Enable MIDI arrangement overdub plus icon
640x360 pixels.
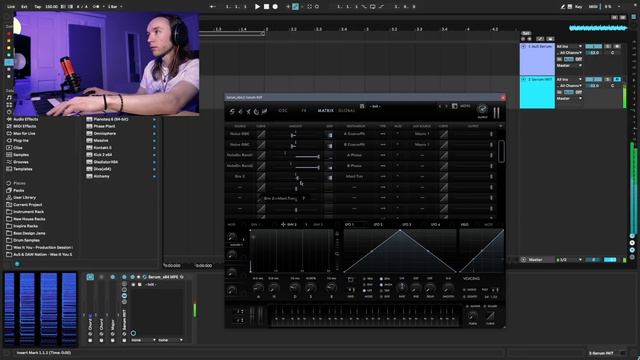click(x=288, y=7)
